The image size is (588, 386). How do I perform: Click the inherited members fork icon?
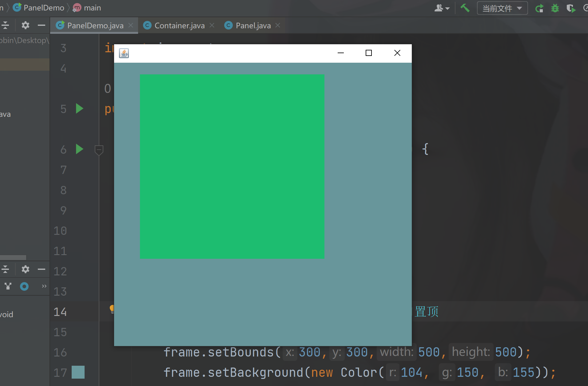pyautogui.click(x=8, y=286)
